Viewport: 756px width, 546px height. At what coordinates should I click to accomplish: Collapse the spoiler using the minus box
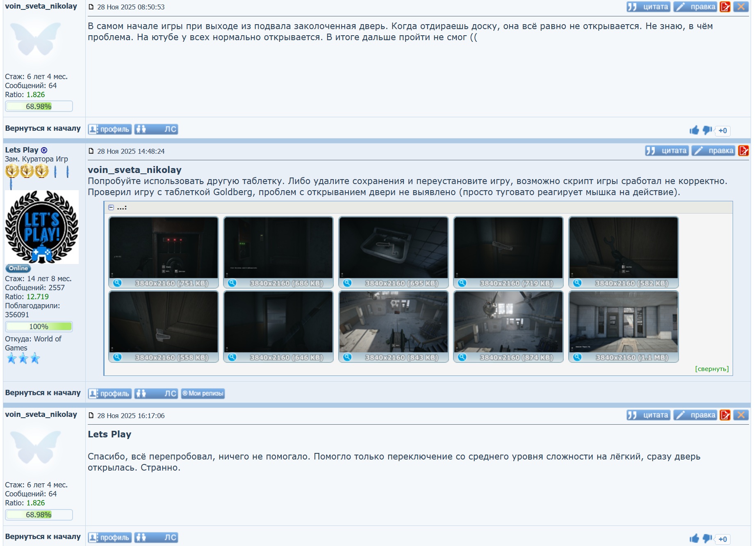(111, 207)
